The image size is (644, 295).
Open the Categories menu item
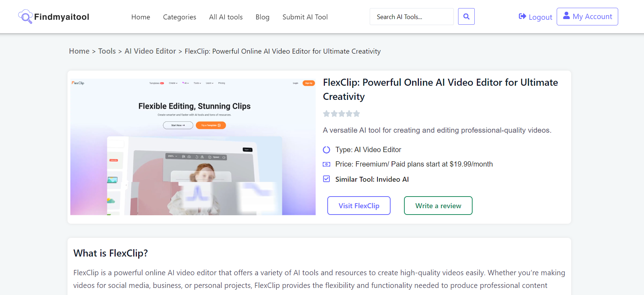tap(180, 17)
